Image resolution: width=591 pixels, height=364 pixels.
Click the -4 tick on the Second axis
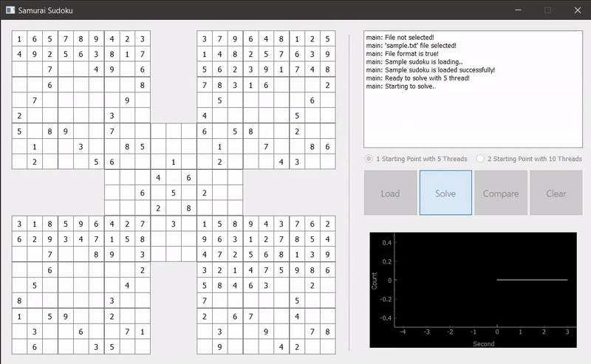(x=403, y=332)
